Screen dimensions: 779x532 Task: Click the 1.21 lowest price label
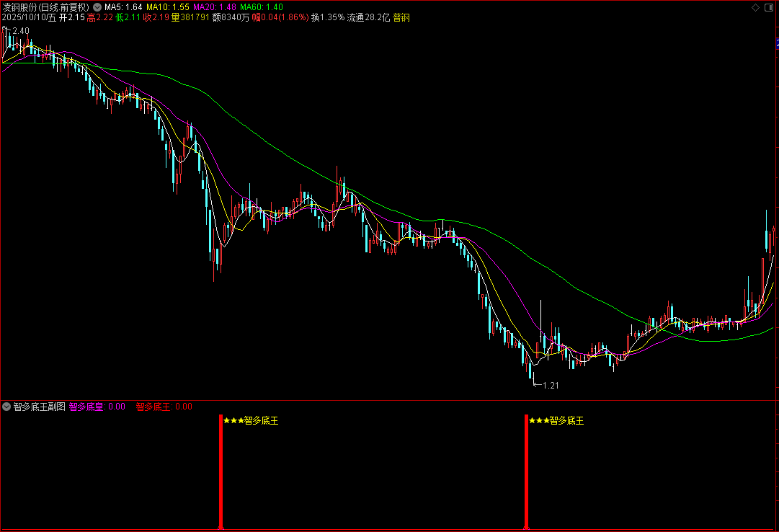[x=551, y=386]
